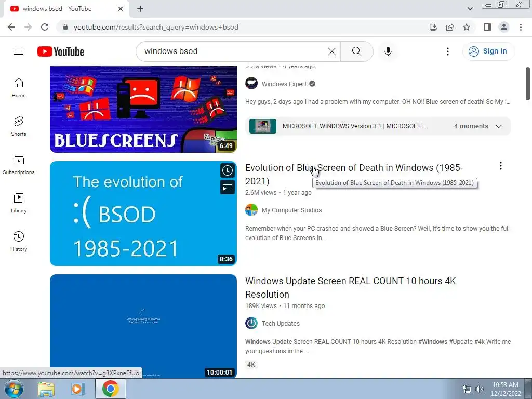This screenshot has height=399, width=532.
Task: Add BSOD evolution video to queue
Action: click(228, 187)
